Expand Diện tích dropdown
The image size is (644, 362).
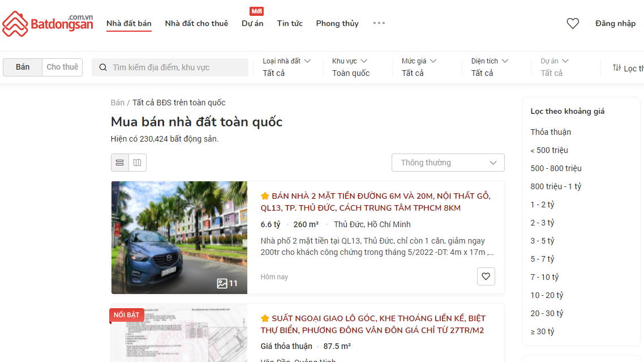coord(490,67)
